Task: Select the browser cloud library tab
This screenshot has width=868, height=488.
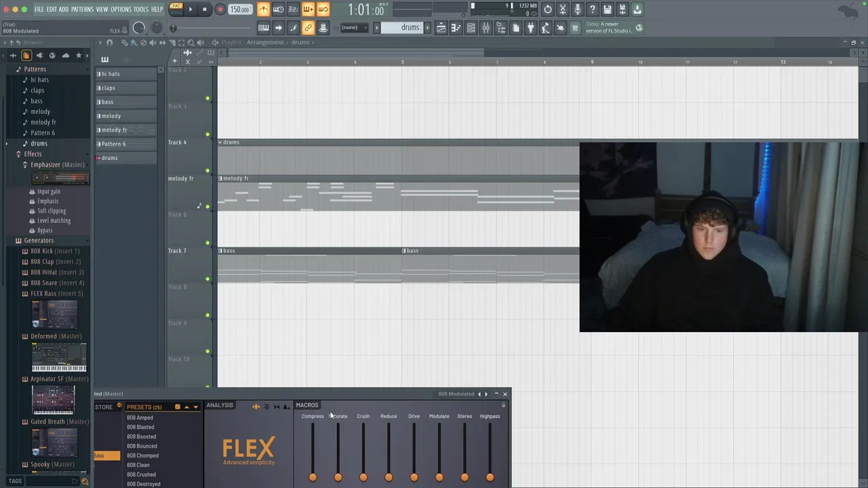Action: (x=65, y=56)
